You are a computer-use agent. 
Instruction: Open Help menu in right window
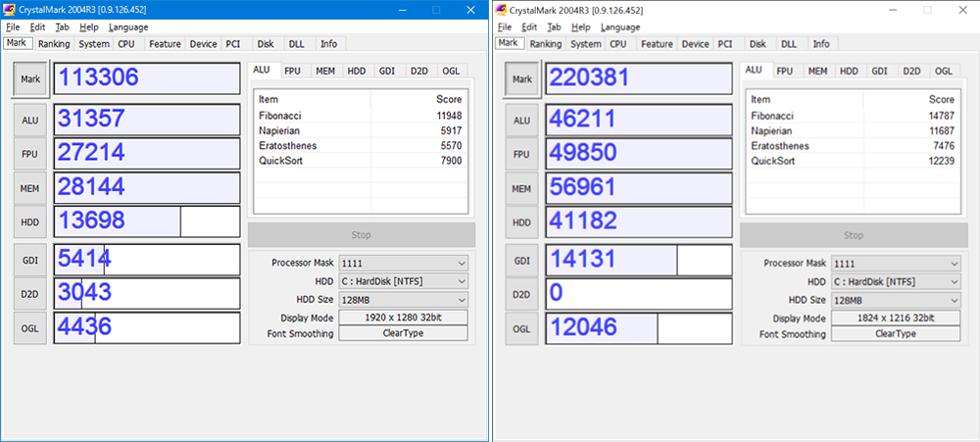(x=581, y=26)
